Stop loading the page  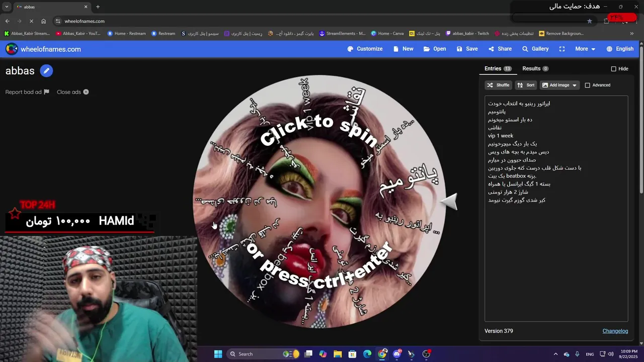pos(31,21)
